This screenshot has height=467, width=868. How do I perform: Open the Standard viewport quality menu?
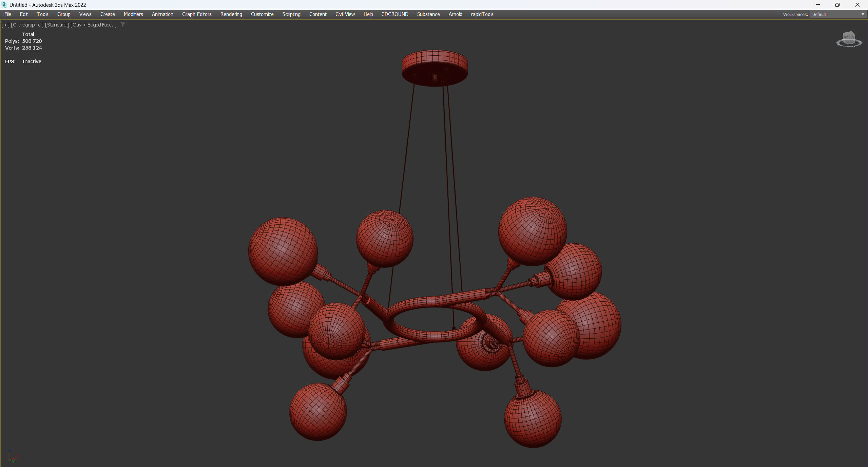pyautogui.click(x=57, y=25)
